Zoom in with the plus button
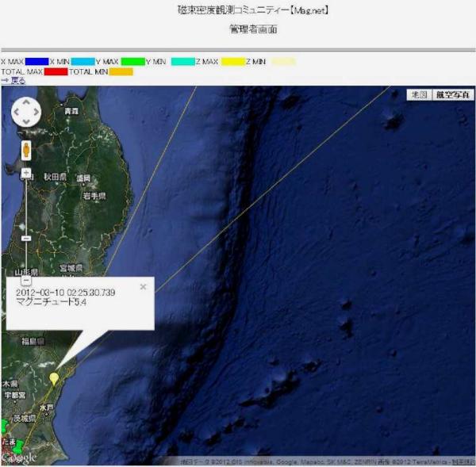The image size is (476, 467). [26, 174]
